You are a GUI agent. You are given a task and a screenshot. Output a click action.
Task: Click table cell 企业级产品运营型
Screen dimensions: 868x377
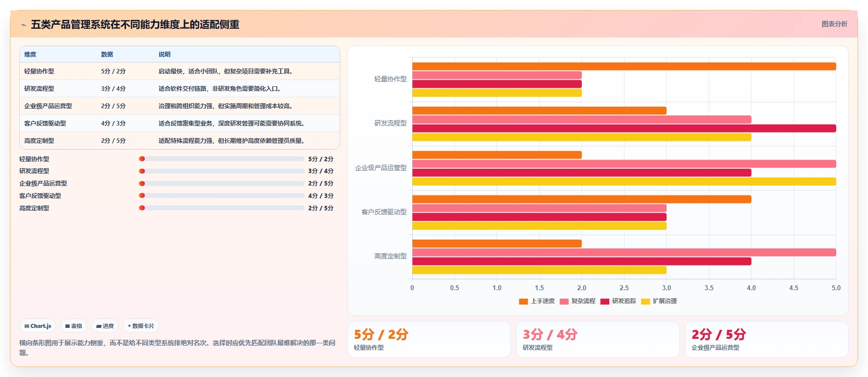[48, 106]
